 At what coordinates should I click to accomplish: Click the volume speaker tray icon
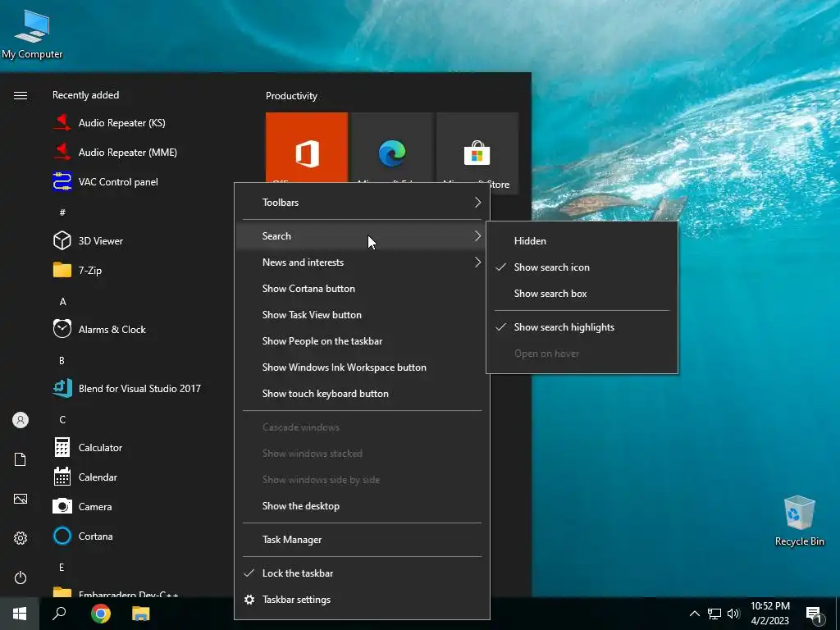click(x=733, y=614)
